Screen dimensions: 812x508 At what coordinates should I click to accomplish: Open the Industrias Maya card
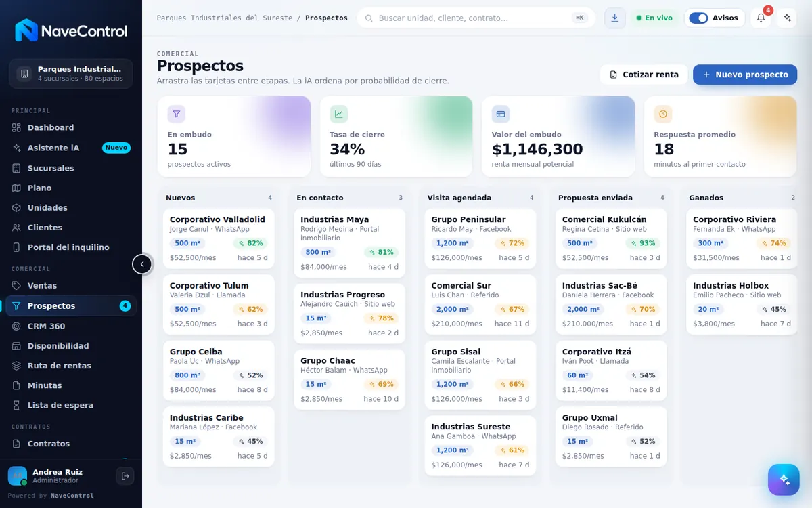[349, 243]
